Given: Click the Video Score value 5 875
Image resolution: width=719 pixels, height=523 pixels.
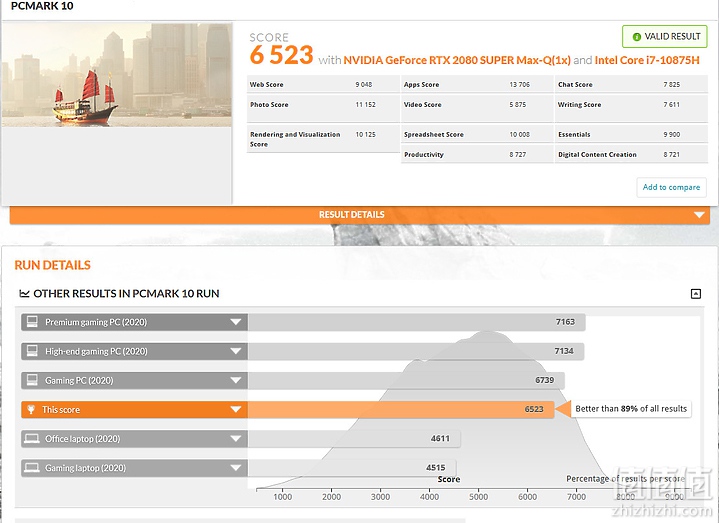Looking at the screenshot, I should click(x=518, y=105).
